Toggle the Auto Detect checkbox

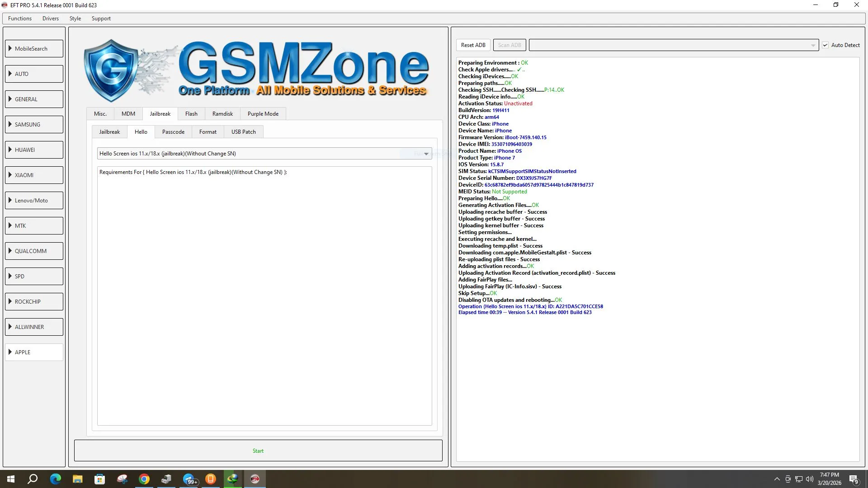coord(825,45)
